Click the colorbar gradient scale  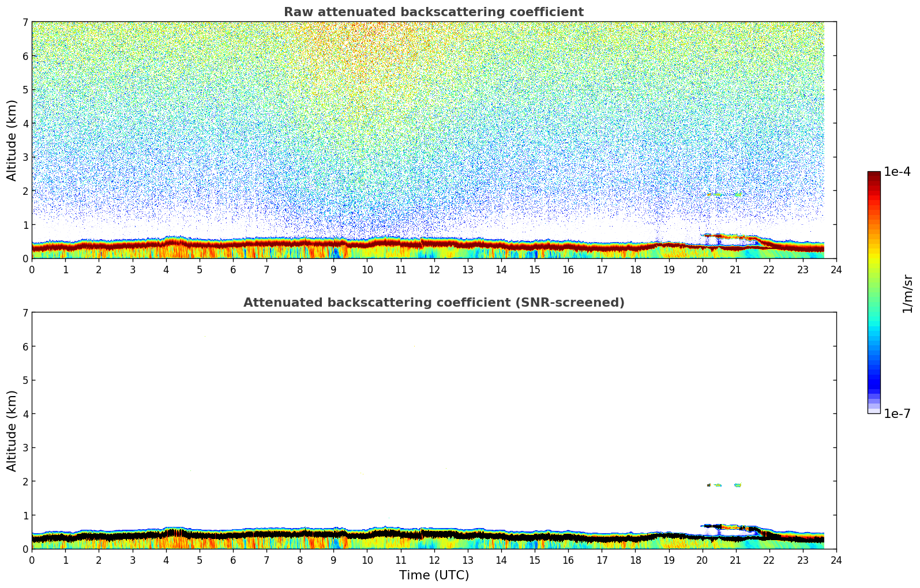(x=874, y=292)
